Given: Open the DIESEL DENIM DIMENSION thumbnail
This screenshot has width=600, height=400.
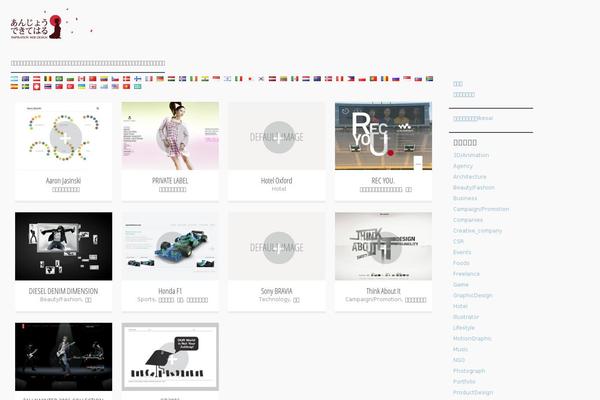Looking at the screenshot, I should click(64, 246).
